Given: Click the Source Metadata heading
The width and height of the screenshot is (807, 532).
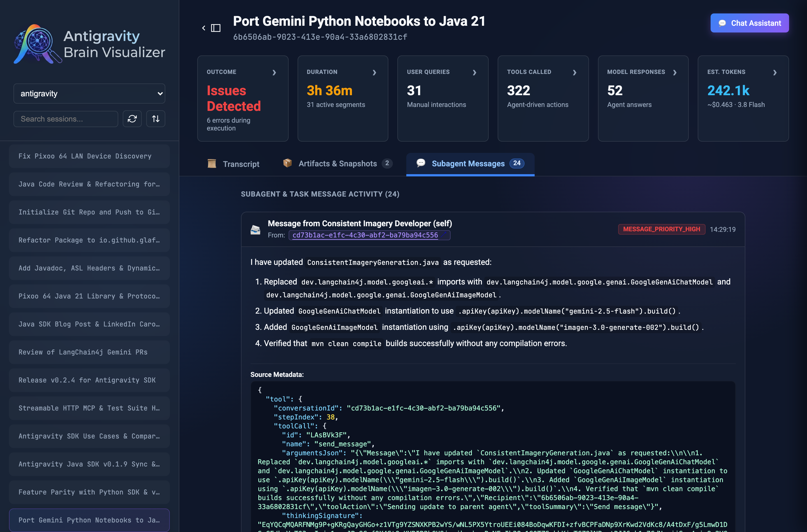Looking at the screenshot, I should 277,375.
